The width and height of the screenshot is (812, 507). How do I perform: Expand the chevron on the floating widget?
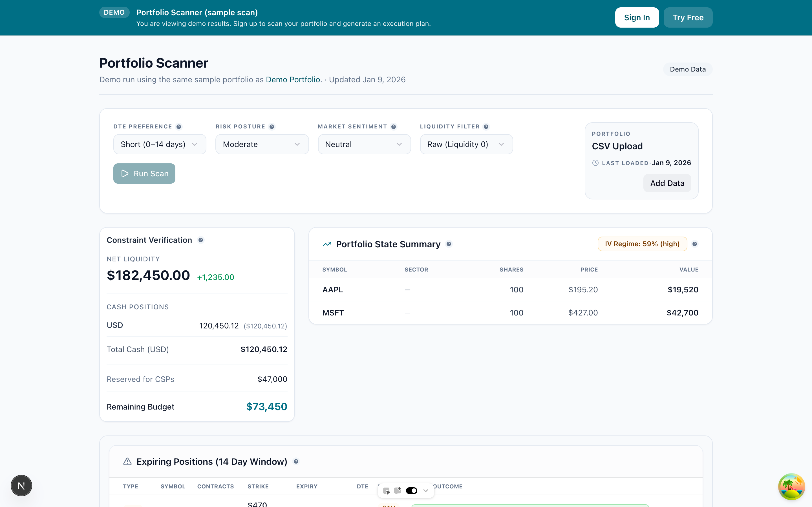tap(426, 490)
